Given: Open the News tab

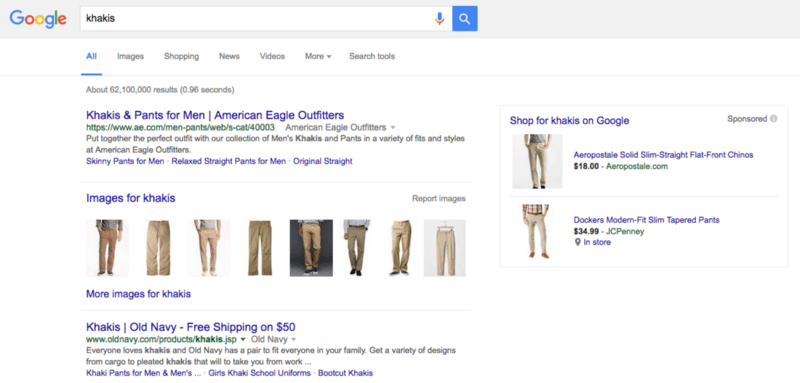Looking at the screenshot, I should click(229, 57).
